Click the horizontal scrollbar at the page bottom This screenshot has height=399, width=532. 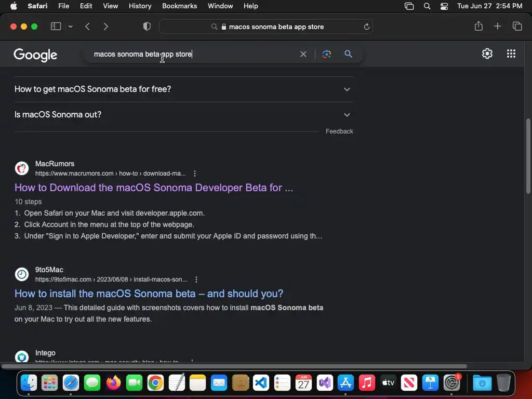234,366
